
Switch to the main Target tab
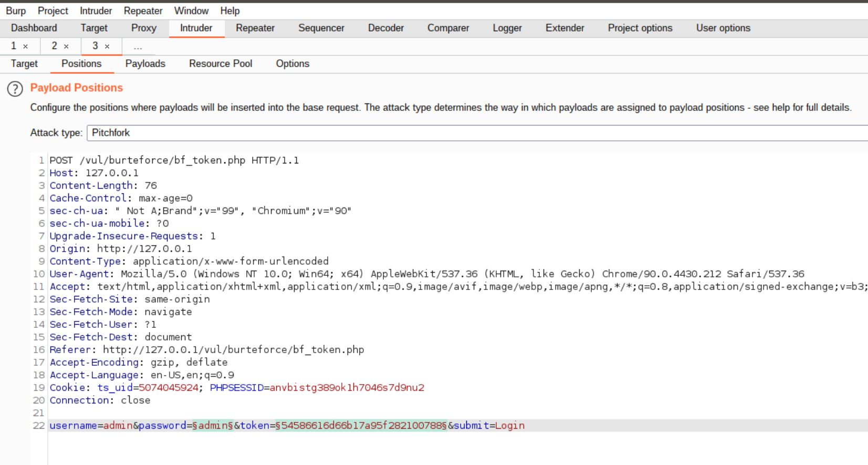coord(94,28)
